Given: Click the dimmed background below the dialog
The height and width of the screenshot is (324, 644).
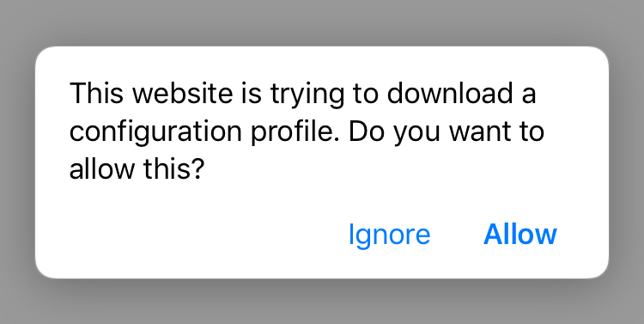Looking at the screenshot, I should pos(322,302).
